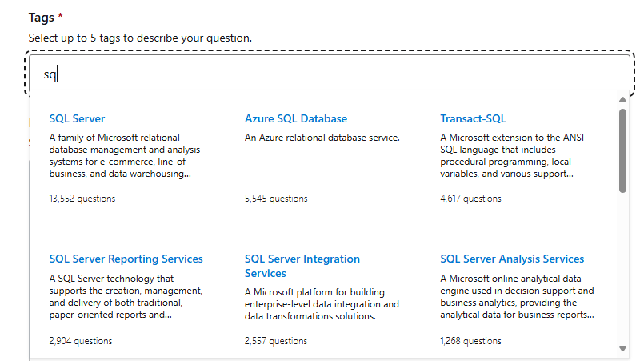Click the 5,545 questions count
The height and width of the screenshot is (361, 644).
click(276, 198)
